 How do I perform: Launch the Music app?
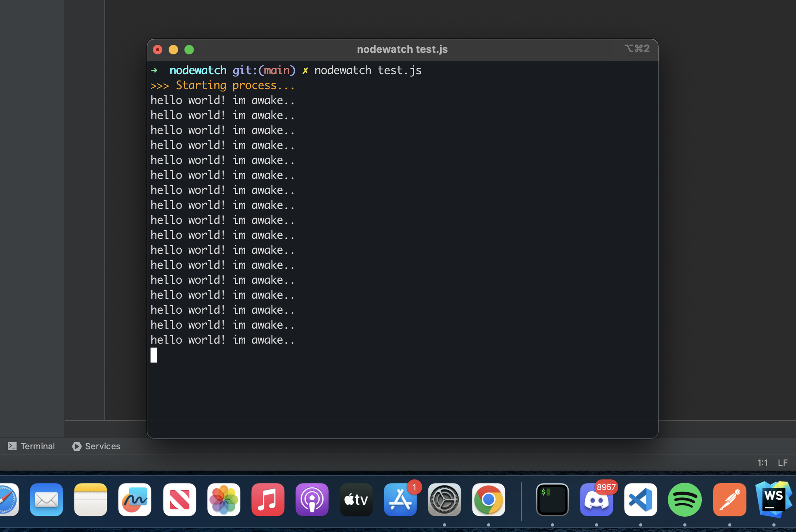268,500
